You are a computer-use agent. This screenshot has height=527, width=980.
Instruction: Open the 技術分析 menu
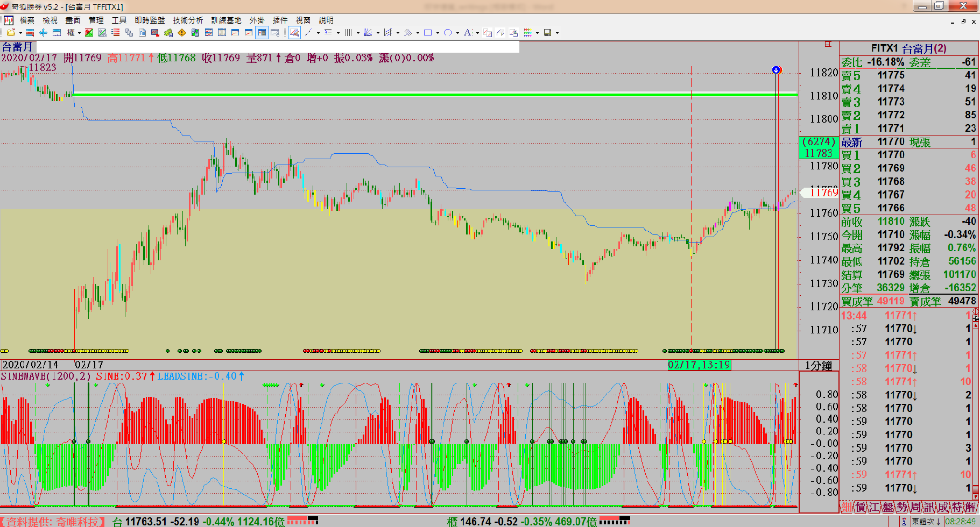tap(188, 20)
